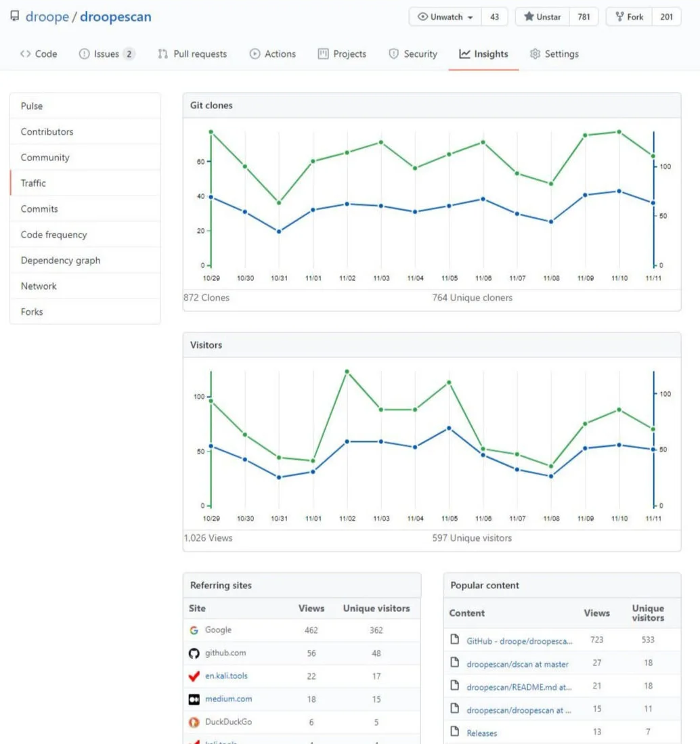Click file icon beside droopescan/README.md

pos(455,685)
